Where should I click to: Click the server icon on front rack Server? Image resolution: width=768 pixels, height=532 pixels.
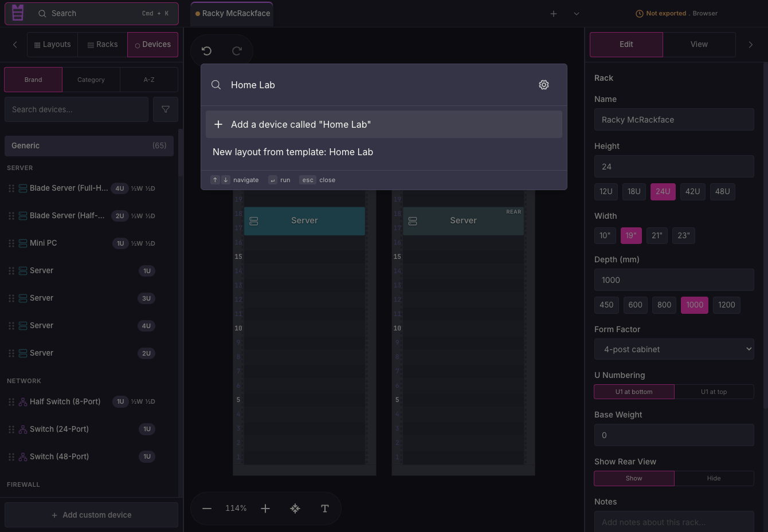[x=254, y=221]
